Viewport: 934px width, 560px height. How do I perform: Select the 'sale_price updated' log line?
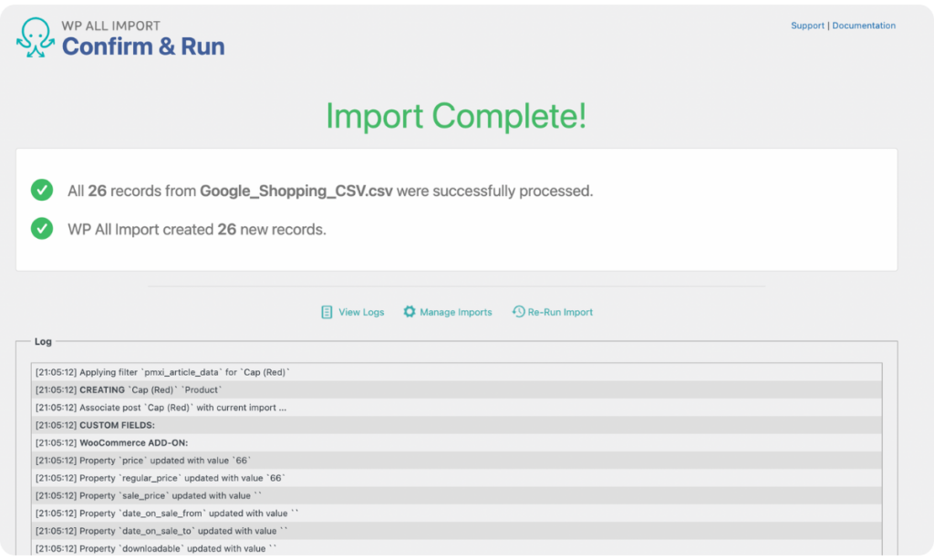456,495
